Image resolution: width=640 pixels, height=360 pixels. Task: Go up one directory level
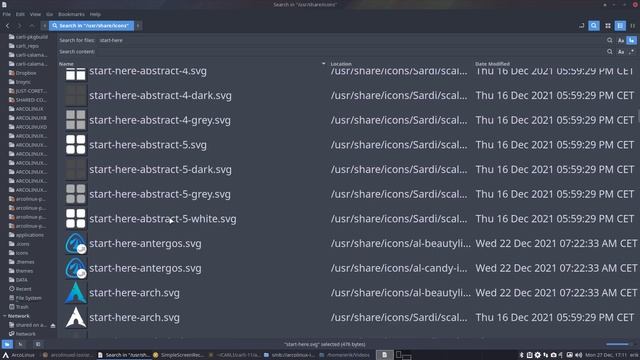coord(31,26)
